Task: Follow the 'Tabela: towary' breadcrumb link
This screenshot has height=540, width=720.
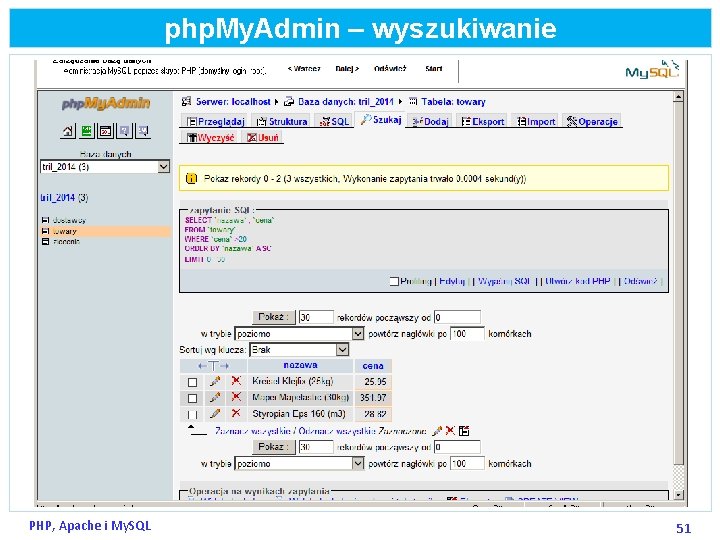Action: pyautogui.click(x=453, y=101)
